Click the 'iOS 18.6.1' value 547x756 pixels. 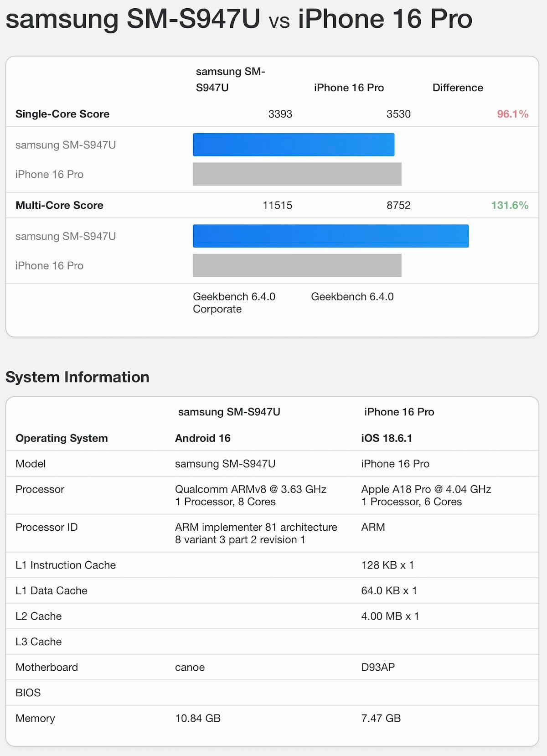(x=387, y=438)
